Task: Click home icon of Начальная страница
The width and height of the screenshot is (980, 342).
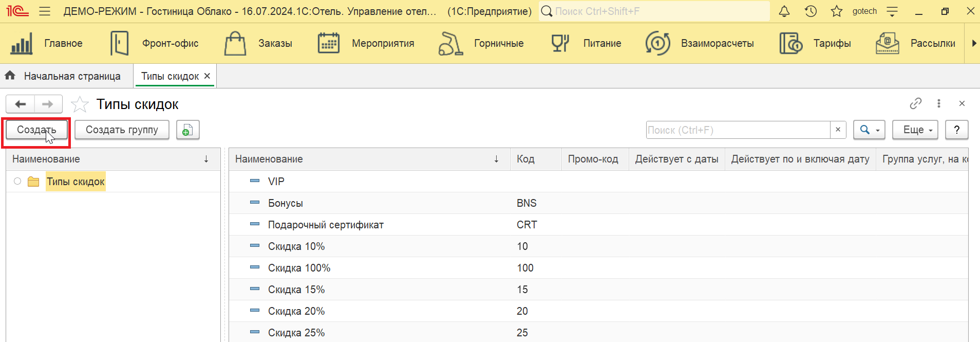Action: [x=10, y=76]
